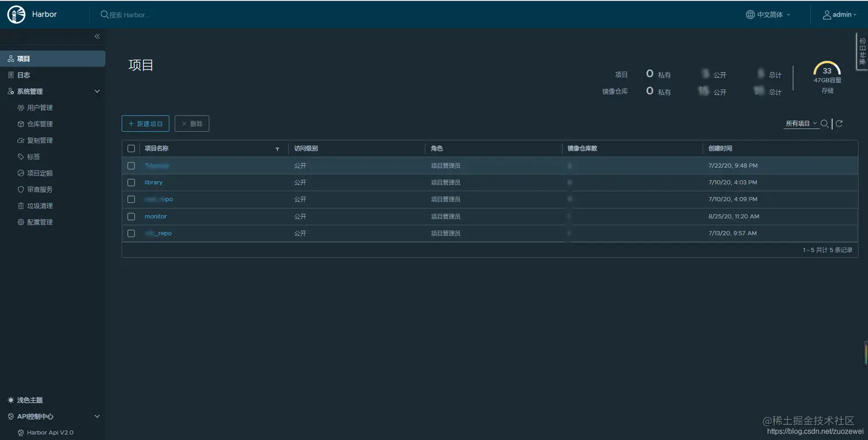Check the box for the 9:57 AM project row
Screen dimensions: 868x440
click(x=131, y=233)
